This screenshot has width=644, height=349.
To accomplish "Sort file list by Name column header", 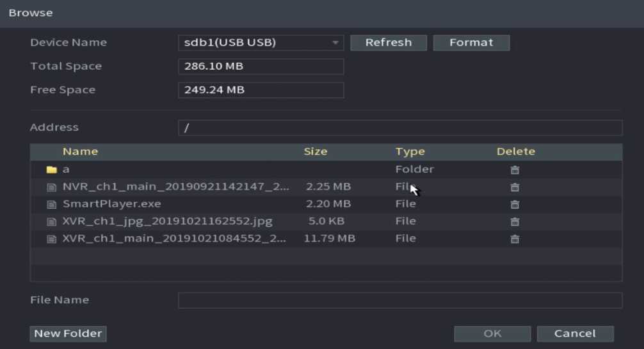I will (x=80, y=152).
